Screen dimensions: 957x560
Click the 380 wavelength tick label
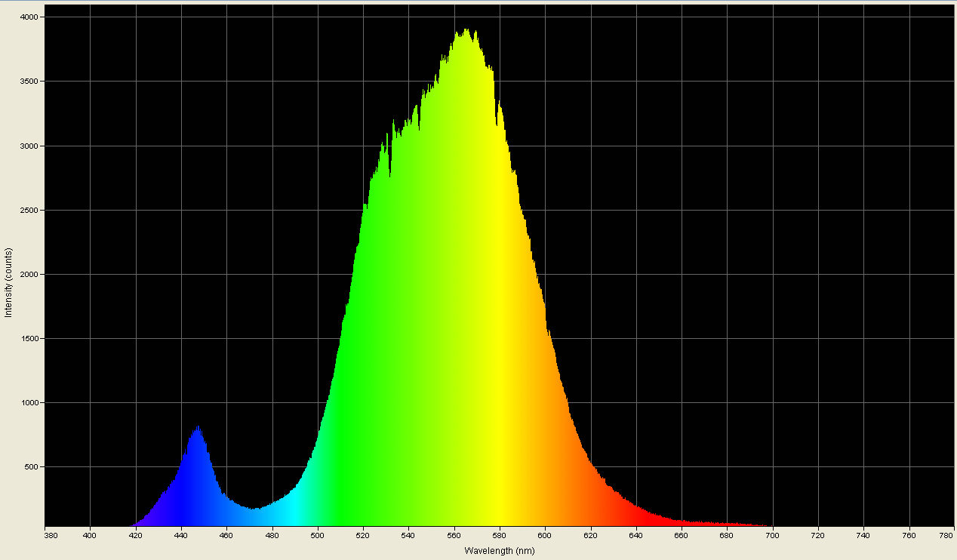51,537
